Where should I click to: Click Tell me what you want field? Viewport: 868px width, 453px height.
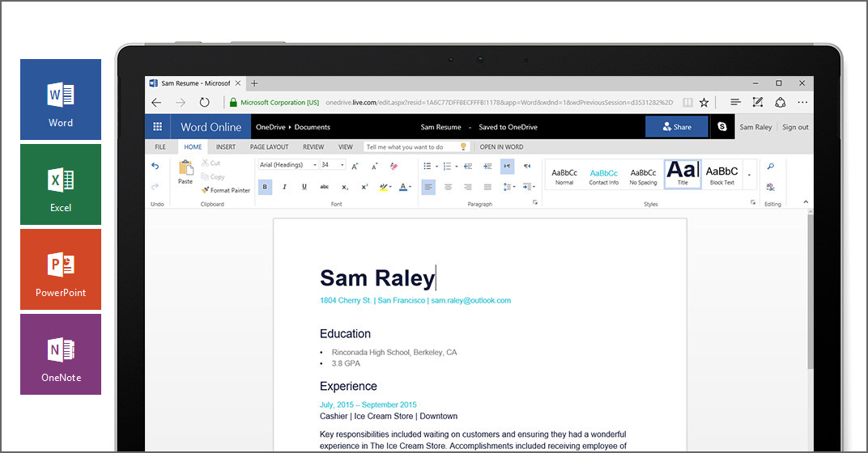(417, 147)
